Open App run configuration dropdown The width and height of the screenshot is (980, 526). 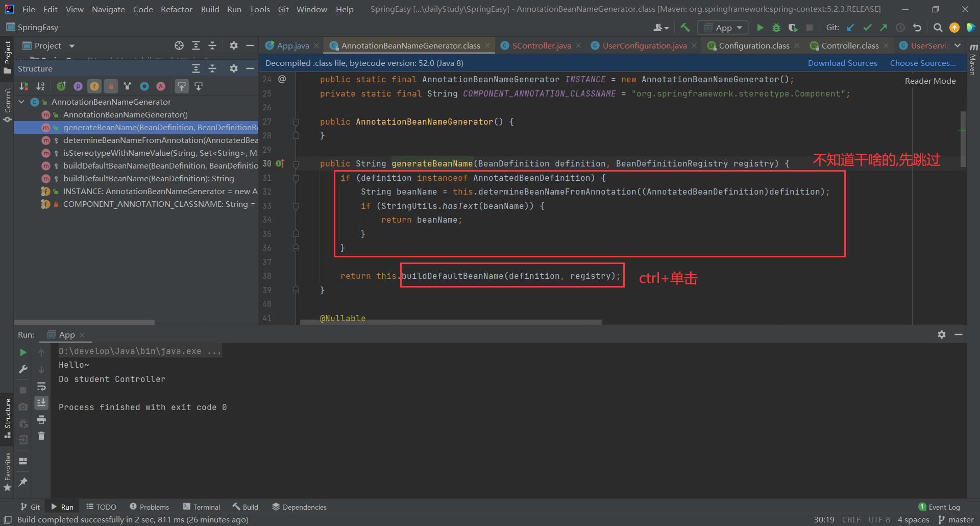pyautogui.click(x=723, y=28)
